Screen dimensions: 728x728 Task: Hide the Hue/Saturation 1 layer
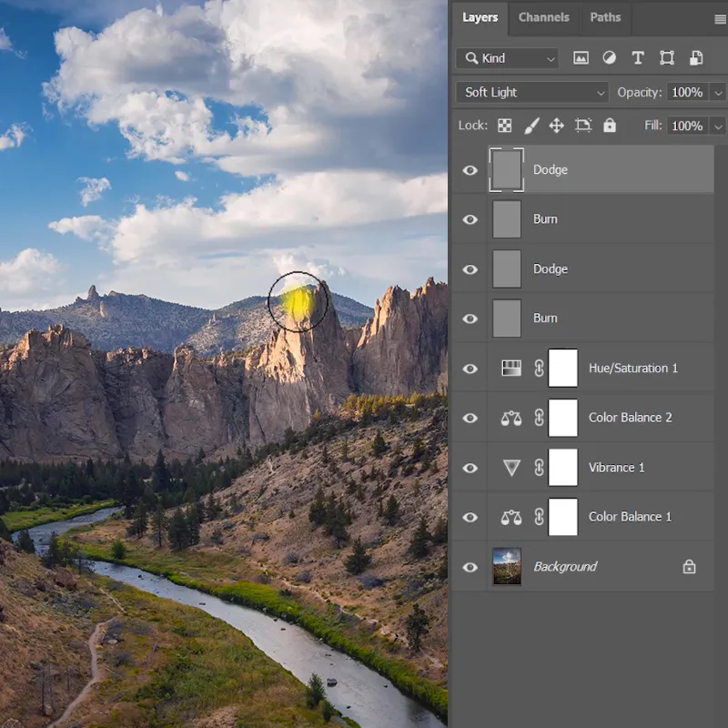click(470, 369)
